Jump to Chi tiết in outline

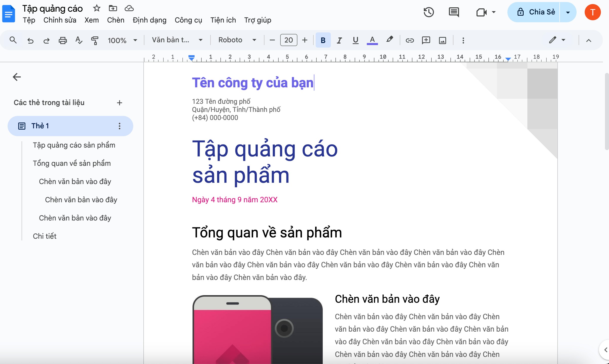point(45,236)
